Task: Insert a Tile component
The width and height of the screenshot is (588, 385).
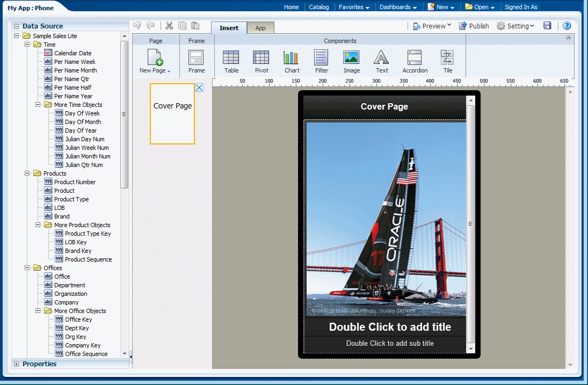Action: [x=447, y=62]
